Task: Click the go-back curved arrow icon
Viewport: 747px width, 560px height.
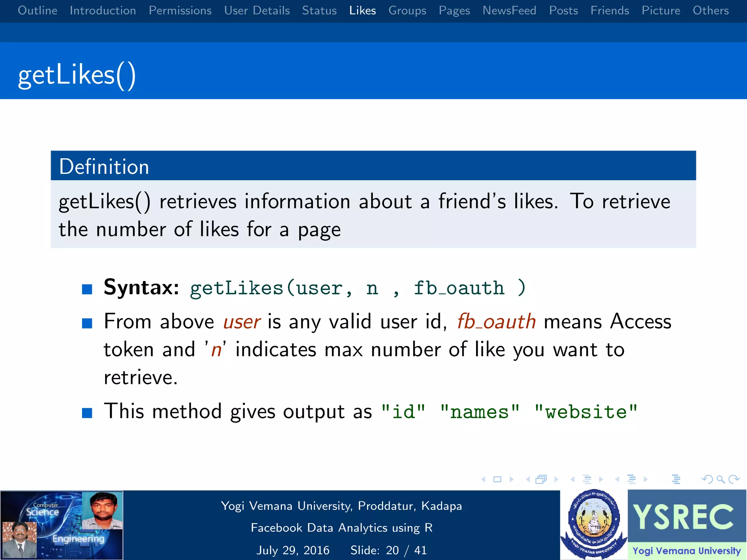Action: tap(707, 479)
